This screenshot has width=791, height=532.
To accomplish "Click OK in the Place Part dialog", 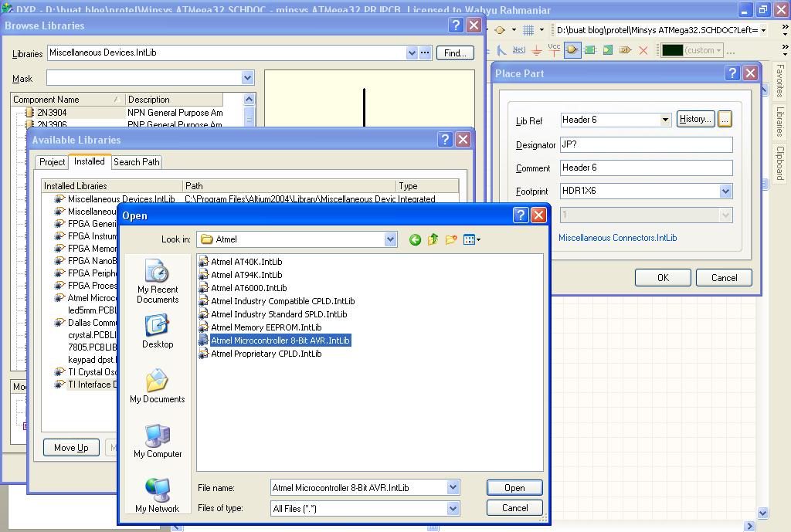I will click(663, 278).
